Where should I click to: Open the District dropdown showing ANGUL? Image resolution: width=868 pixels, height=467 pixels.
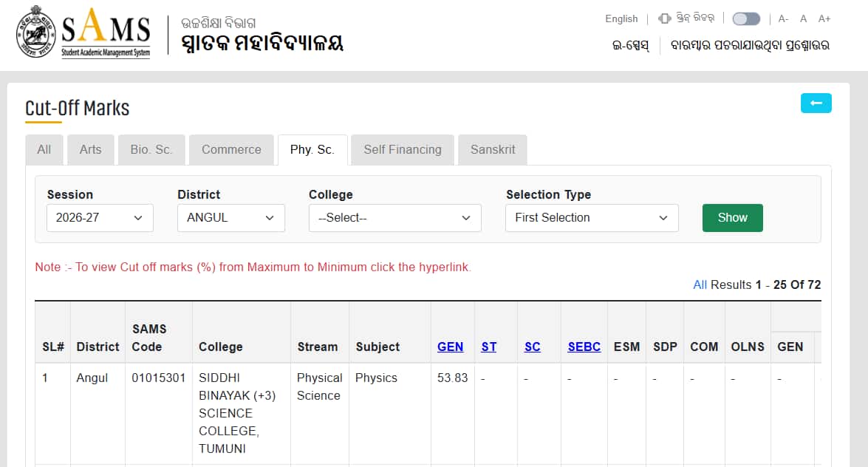click(x=230, y=218)
